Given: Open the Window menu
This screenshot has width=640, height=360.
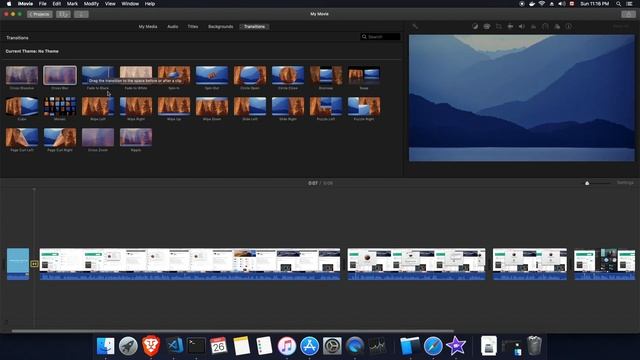Looking at the screenshot, I should pyautogui.click(x=130, y=4).
